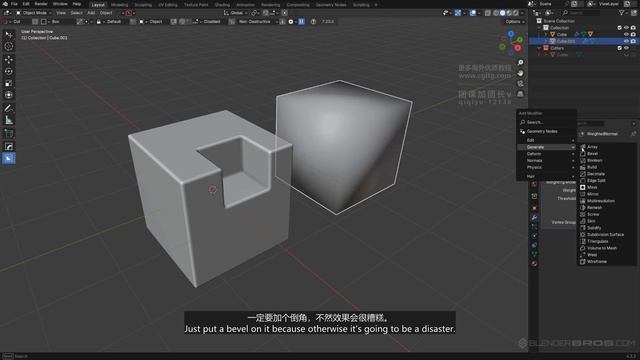Collapse the Cutters collection in outliner
Viewport: 640px width, 360px height.
point(539,48)
